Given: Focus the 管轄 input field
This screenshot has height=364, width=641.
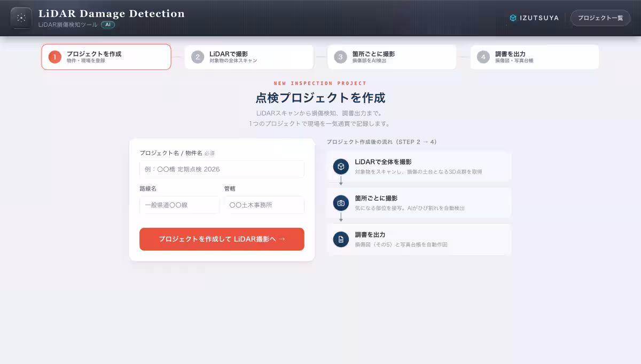Looking at the screenshot, I should click(264, 205).
